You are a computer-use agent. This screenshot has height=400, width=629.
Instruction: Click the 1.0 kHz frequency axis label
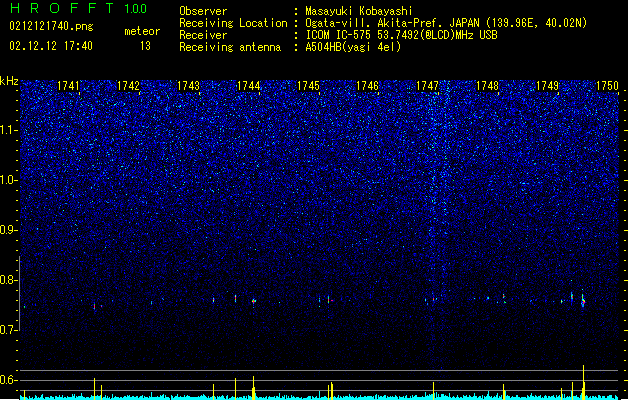pyautogui.click(x=9, y=180)
